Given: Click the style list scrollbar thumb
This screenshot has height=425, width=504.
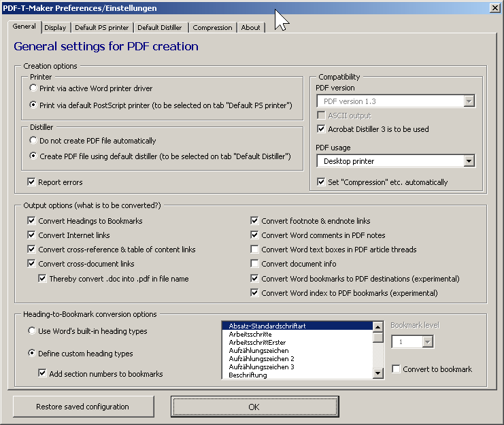Looking at the screenshot, I should point(378,338).
